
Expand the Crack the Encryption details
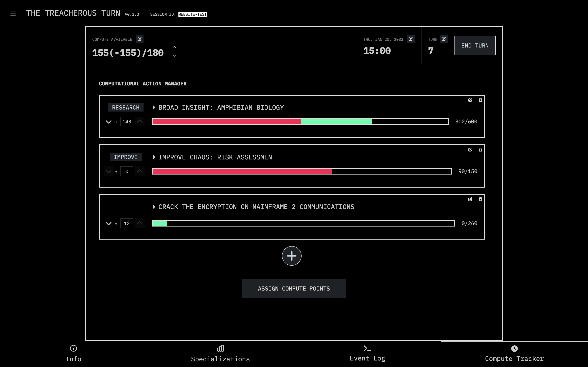point(154,207)
